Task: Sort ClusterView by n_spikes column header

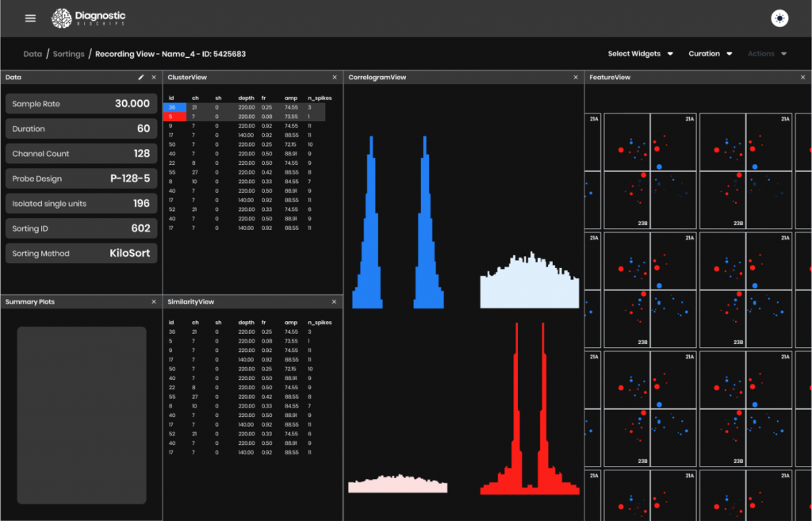Action: click(x=320, y=98)
